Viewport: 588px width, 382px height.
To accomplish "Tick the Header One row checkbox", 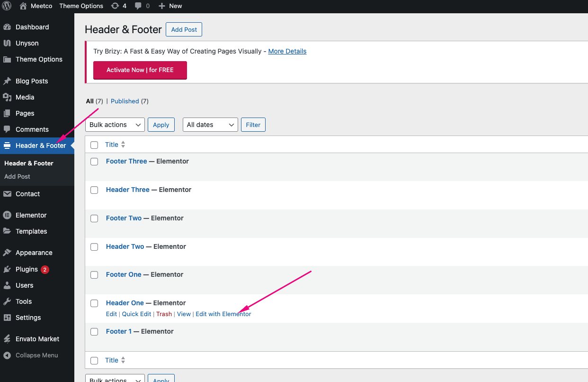I will 94,303.
